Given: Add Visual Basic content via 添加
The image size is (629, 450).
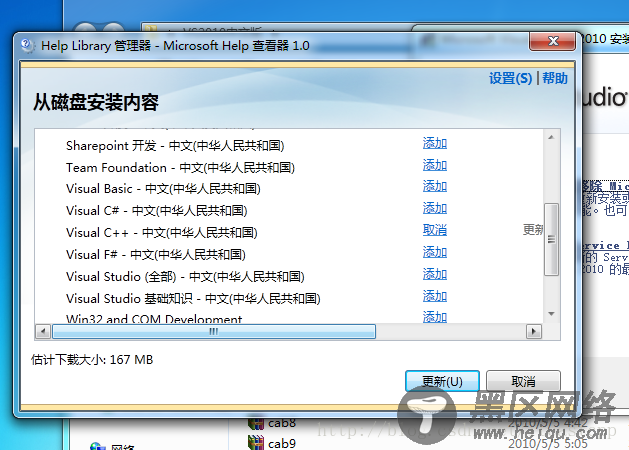Looking at the screenshot, I should point(435,186).
